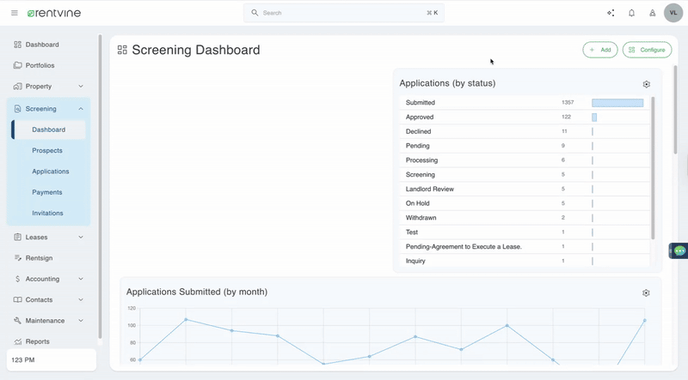Go to Prospects in sidebar
Viewport: 688px width, 380px height.
click(47, 151)
